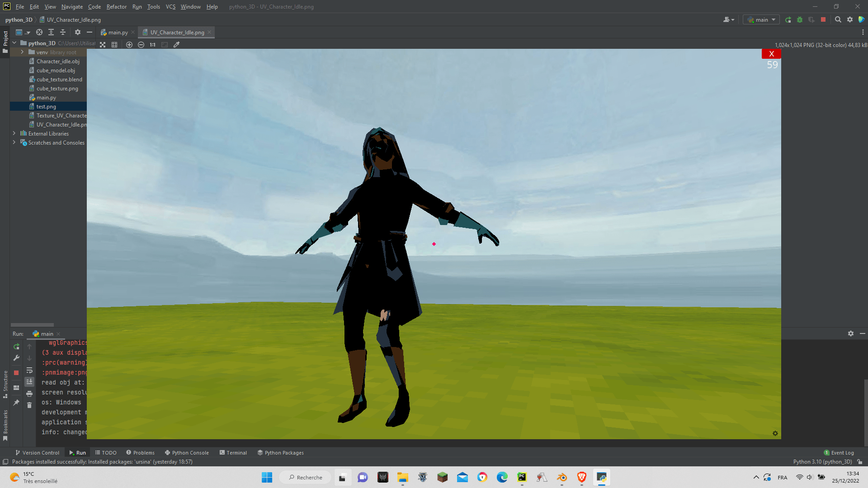Rerun the main script with the green arrow
This screenshot has height=488, width=868.
pos(16,347)
